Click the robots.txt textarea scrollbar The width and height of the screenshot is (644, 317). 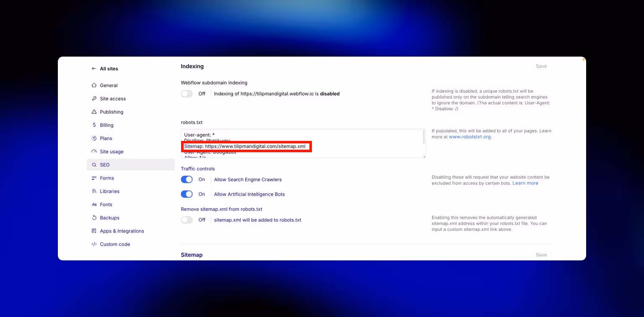[x=423, y=137]
